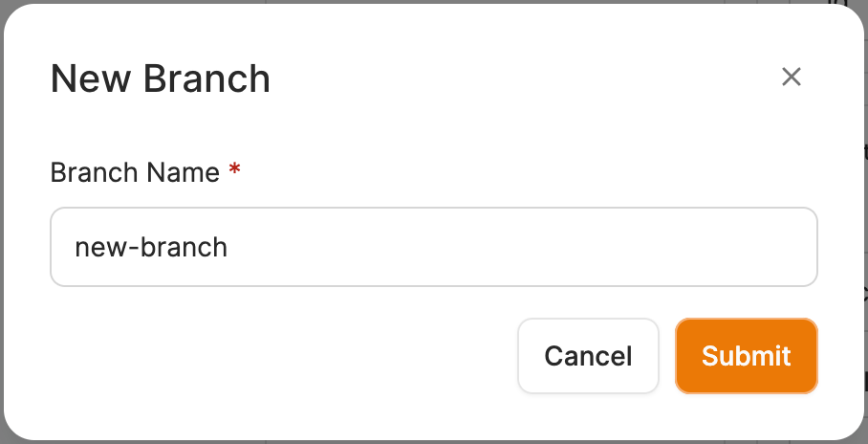The image size is (868, 444).
Task: Focus the field containing new-branch
Action: pos(433,247)
